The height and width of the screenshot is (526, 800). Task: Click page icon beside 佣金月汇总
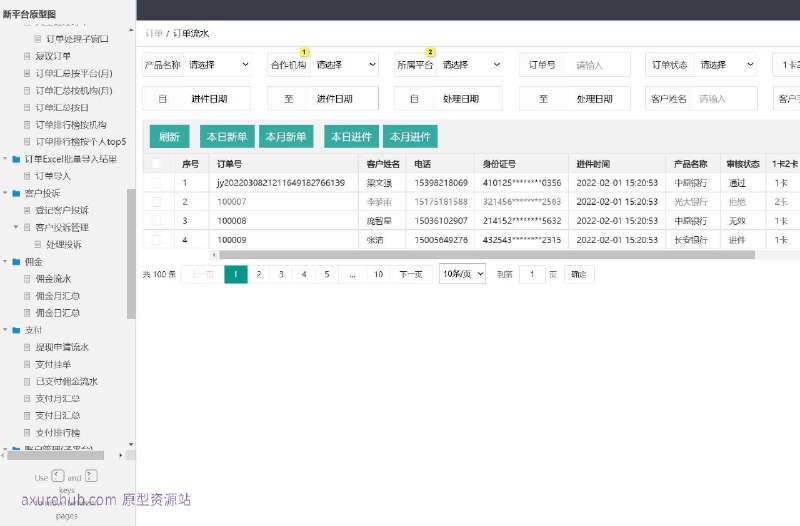click(27, 296)
